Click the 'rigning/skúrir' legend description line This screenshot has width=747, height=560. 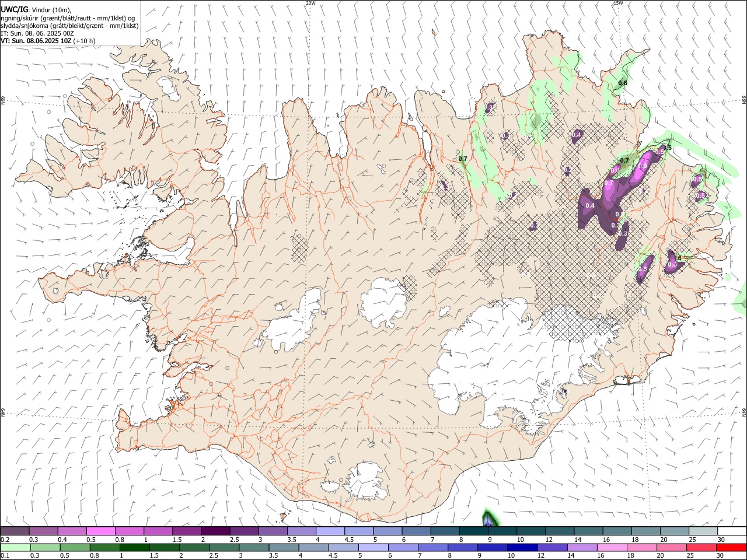[x=68, y=18]
